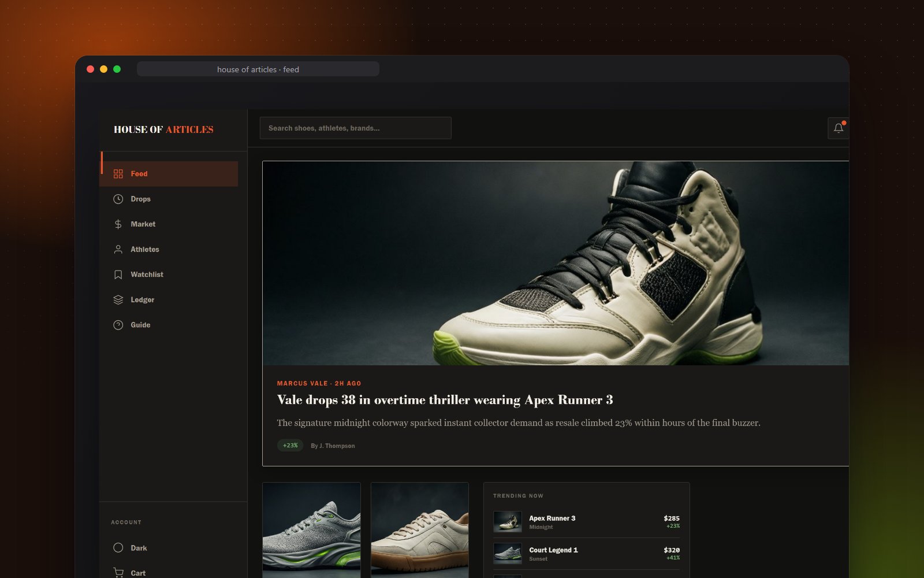Click the MARCUS VALE · 2H AGO tag
The image size is (924, 578).
(x=319, y=383)
